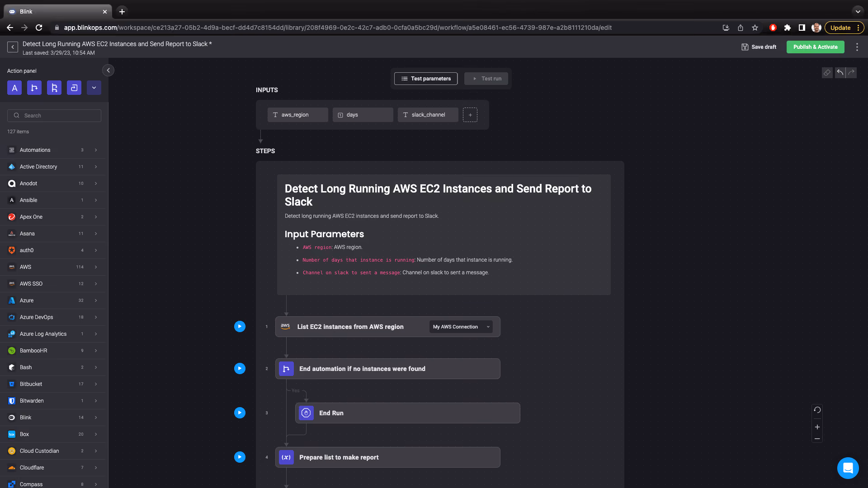Expand more action types dropdown
868x488 pixels.
coord(94,88)
